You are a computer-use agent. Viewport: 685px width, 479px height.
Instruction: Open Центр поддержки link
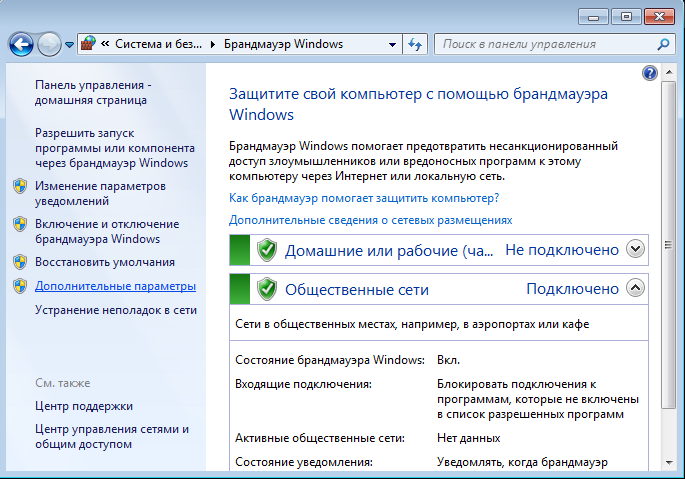coord(84,406)
